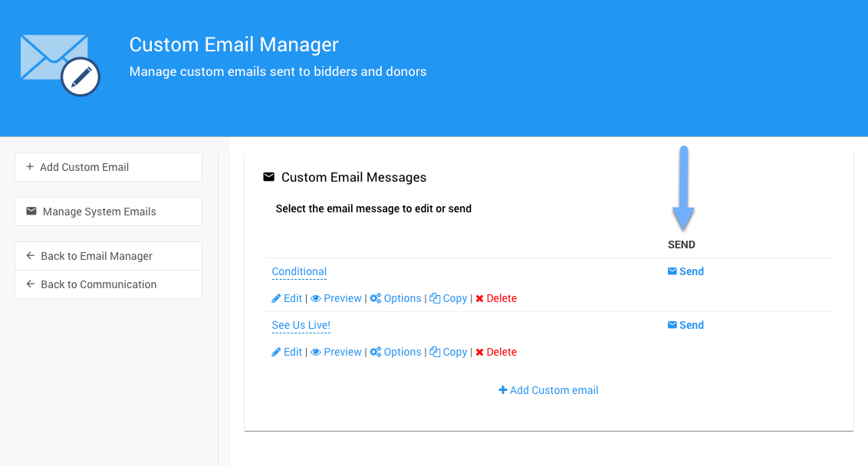Screen dimensions: 868x466
Task: Open Manage System Emails
Action: tap(108, 212)
